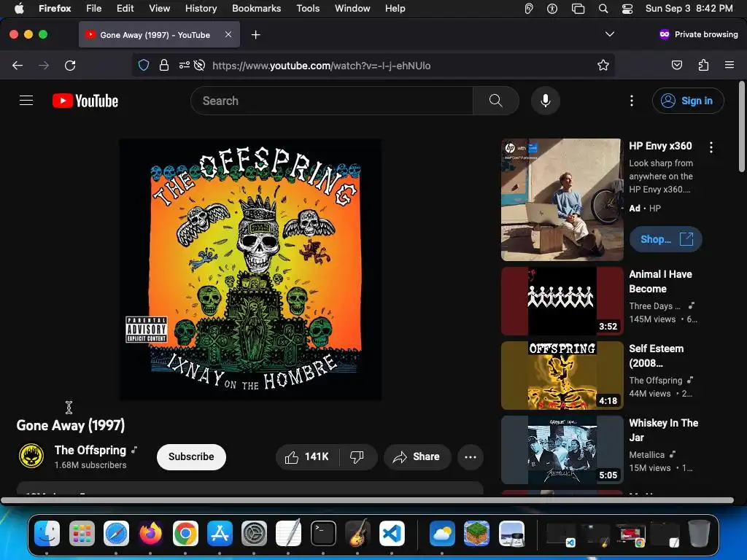Go back with browser back arrow
The image size is (747, 560).
click(x=18, y=65)
